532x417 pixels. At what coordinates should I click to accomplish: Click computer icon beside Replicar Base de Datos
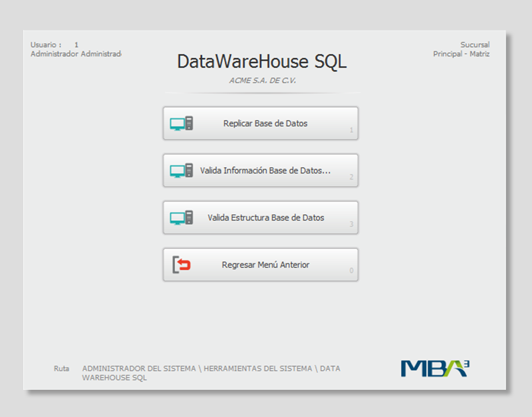182,124
